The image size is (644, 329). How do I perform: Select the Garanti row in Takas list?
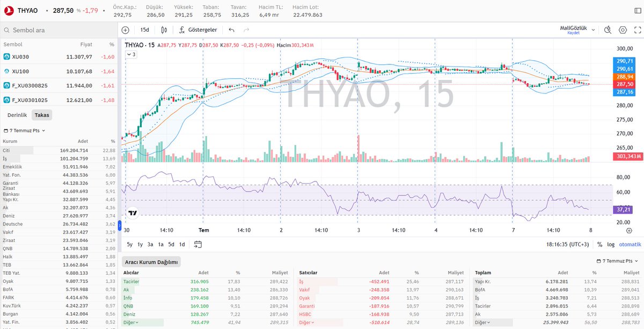[59, 183]
